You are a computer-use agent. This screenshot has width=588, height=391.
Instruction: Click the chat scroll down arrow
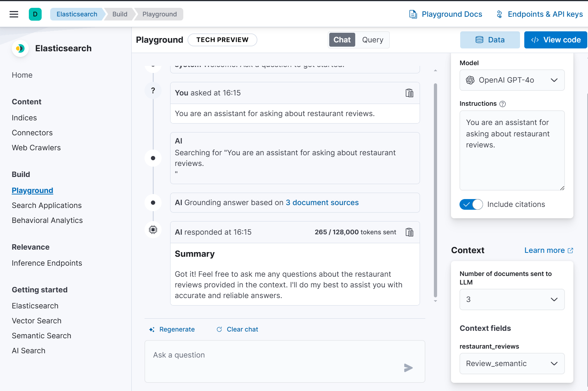point(435,301)
